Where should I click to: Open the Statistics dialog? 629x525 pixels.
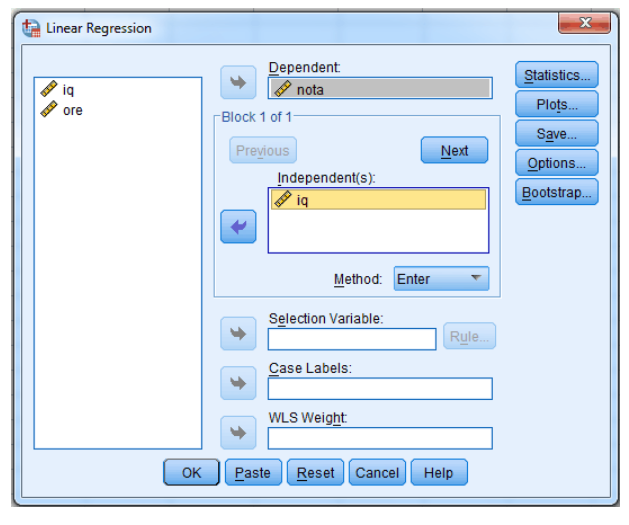click(x=557, y=75)
